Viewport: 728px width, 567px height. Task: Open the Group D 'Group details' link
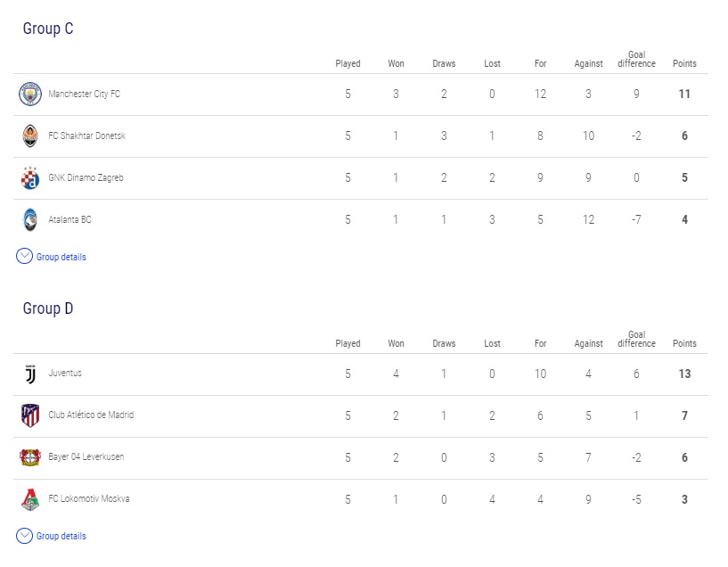(61, 536)
